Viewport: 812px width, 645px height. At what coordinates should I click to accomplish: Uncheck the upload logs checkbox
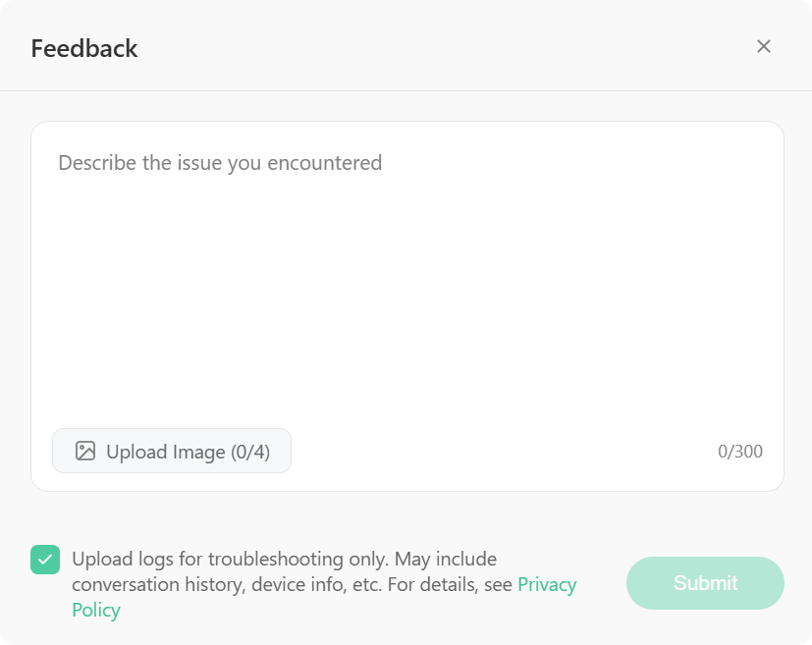tap(45, 560)
